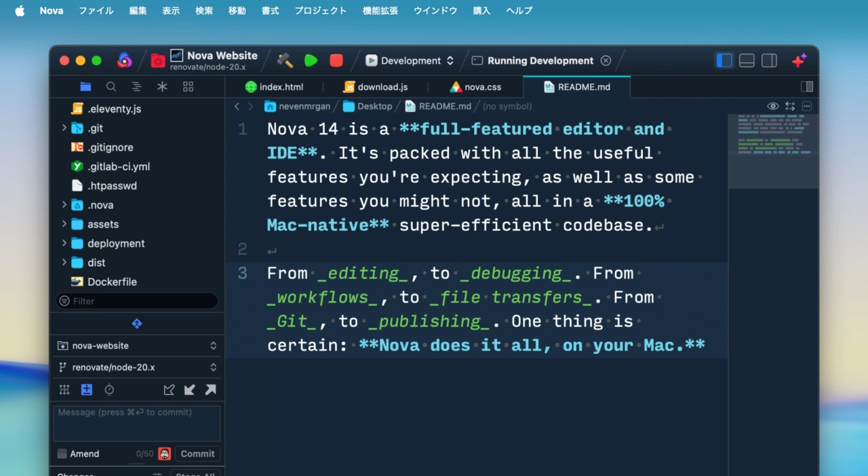The image size is (868, 476).
Task: Open the Symbols outline sidebar icon
Action: point(137,87)
